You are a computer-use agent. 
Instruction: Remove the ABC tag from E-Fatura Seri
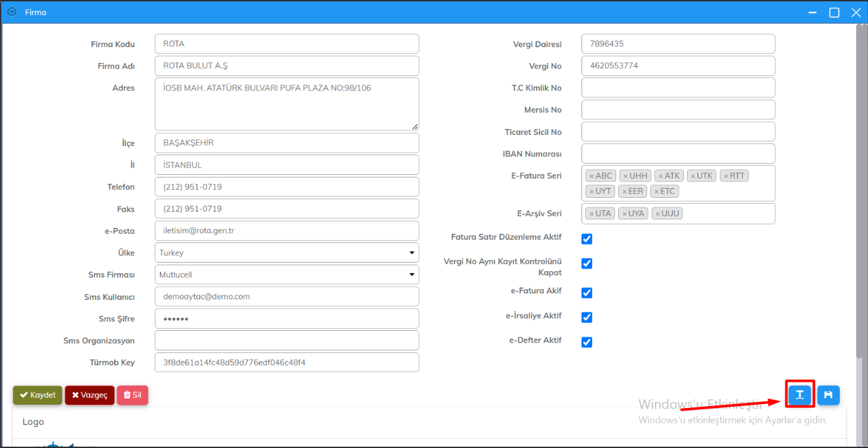[591, 176]
